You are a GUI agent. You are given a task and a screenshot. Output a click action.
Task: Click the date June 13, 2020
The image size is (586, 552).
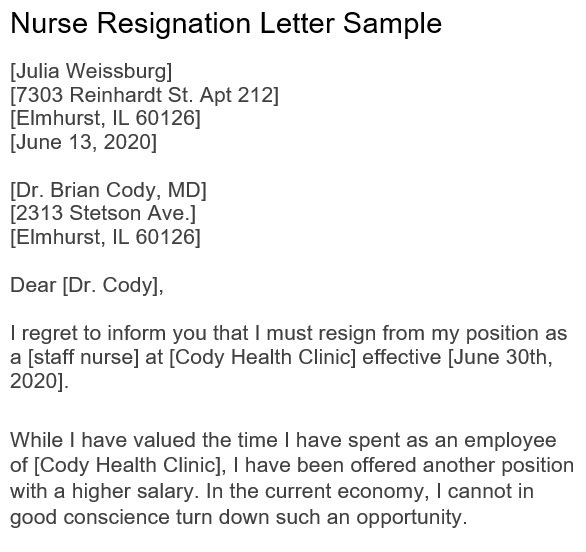point(84,142)
